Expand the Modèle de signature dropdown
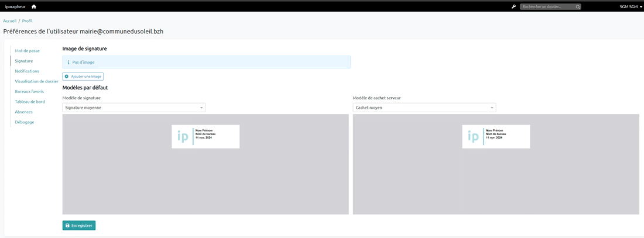The height and width of the screenshot is (238, 644). (x=133, y=108)
